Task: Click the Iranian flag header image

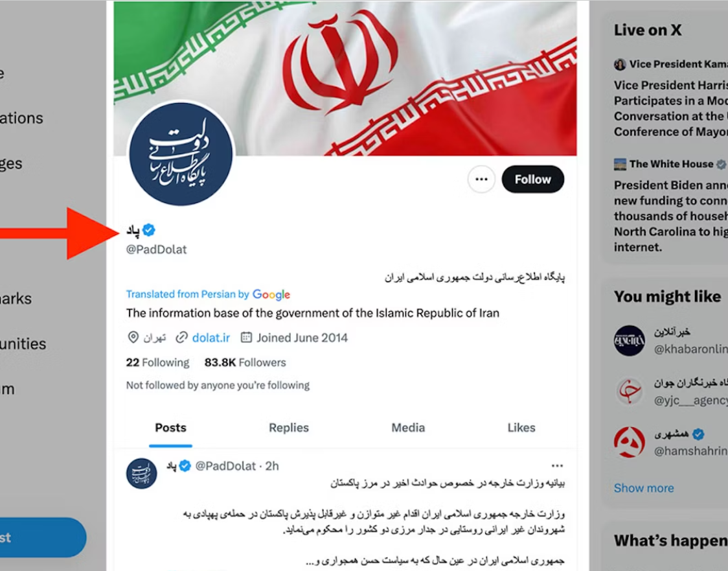Action: point(345,78)
